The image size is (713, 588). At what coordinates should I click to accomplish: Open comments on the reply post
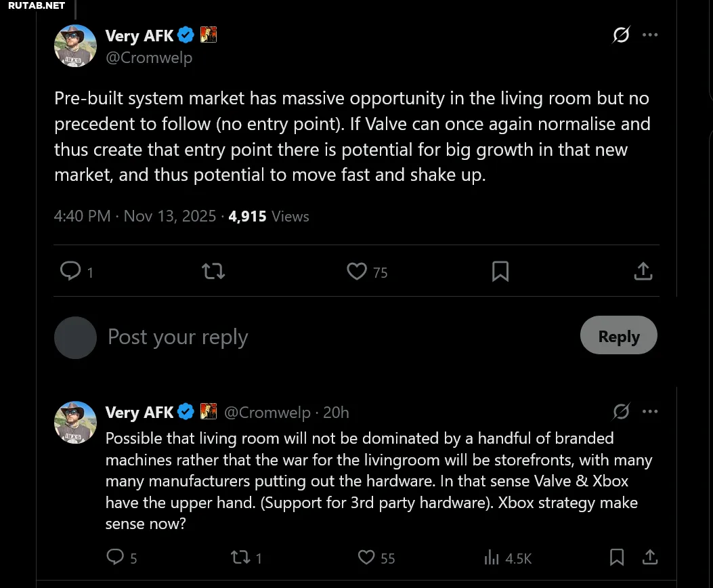click(116, 558)
